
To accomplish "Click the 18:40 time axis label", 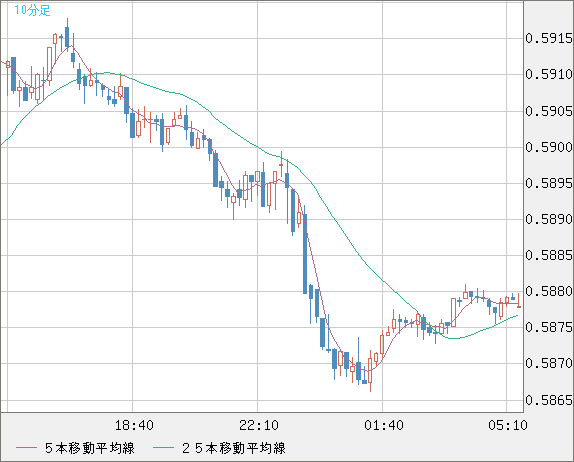I will 134,425.
